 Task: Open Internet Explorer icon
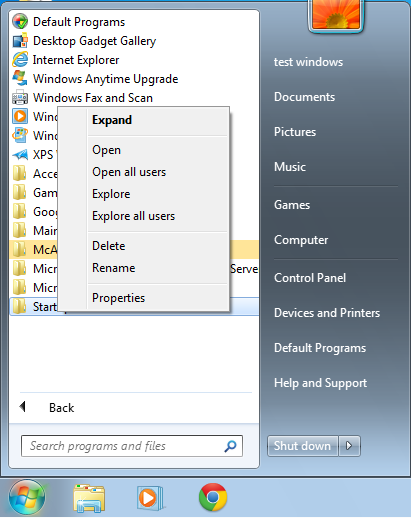[x=20, y=60]
